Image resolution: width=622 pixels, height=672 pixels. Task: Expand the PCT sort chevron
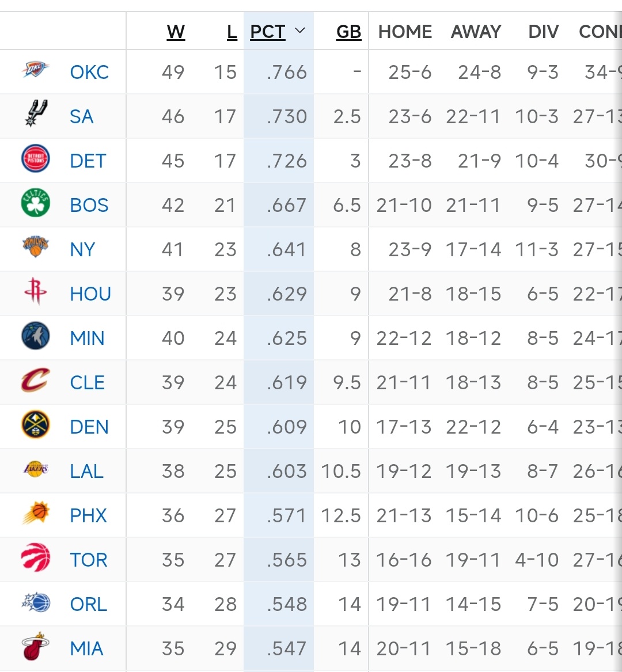coord(300,31)
